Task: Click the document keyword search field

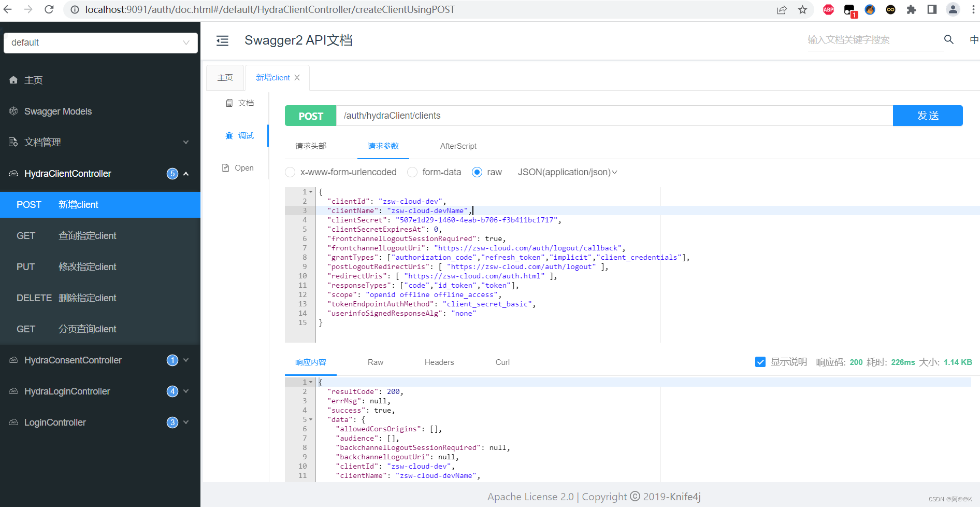Action: click(874, 40)
